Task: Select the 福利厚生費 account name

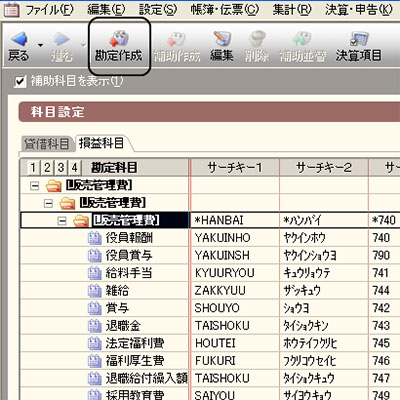Action: [135, 361]
